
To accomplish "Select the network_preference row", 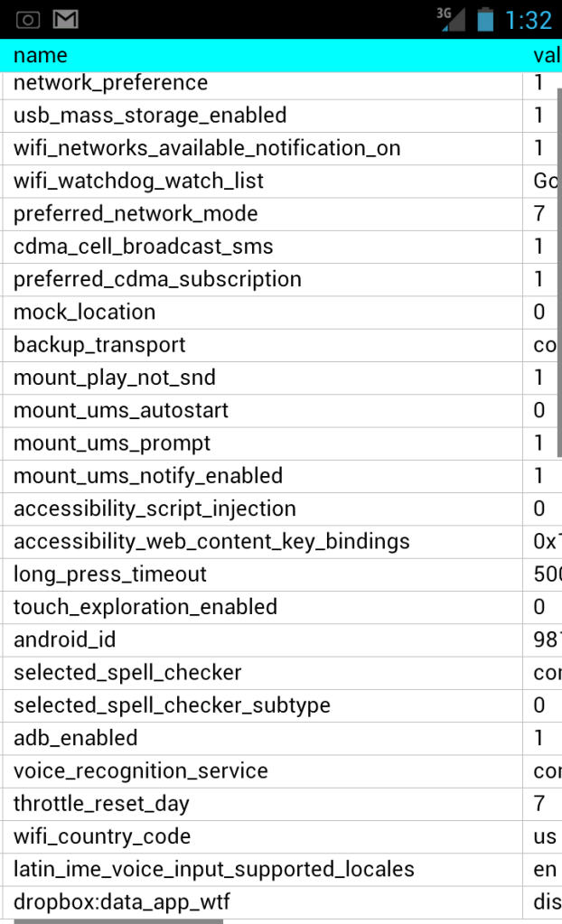I will click(110, 83).
